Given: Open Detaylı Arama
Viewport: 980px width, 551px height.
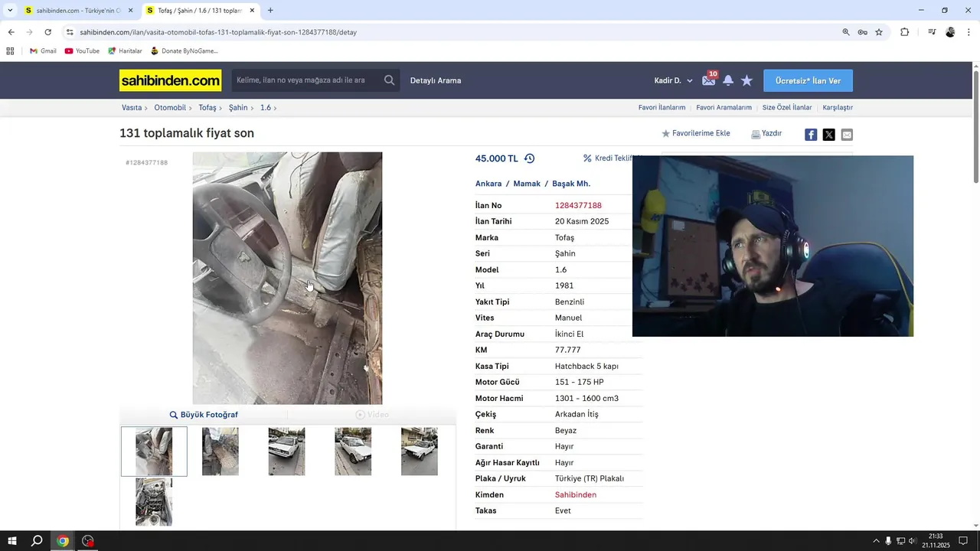Looking at the screenshot, I should [x=436, y=80].
